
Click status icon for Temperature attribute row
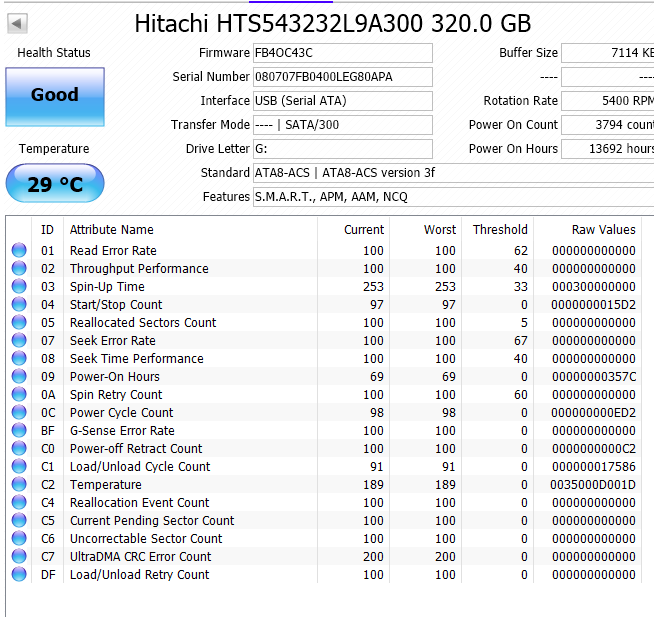pyautogui.click(x=19, y=484)
